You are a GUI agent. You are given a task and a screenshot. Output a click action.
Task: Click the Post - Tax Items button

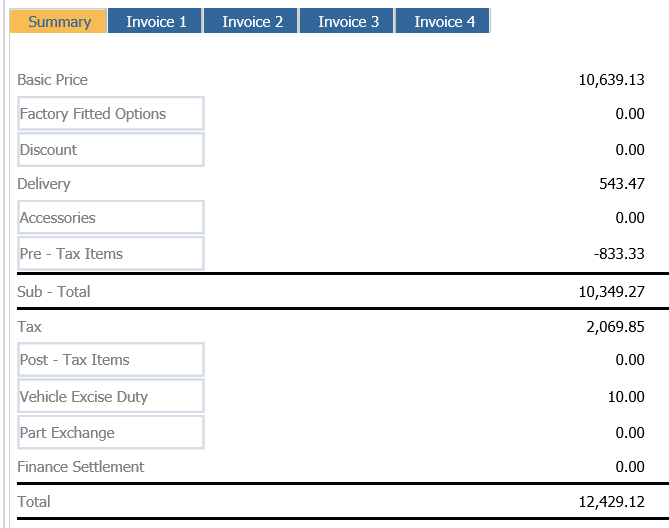111,360
